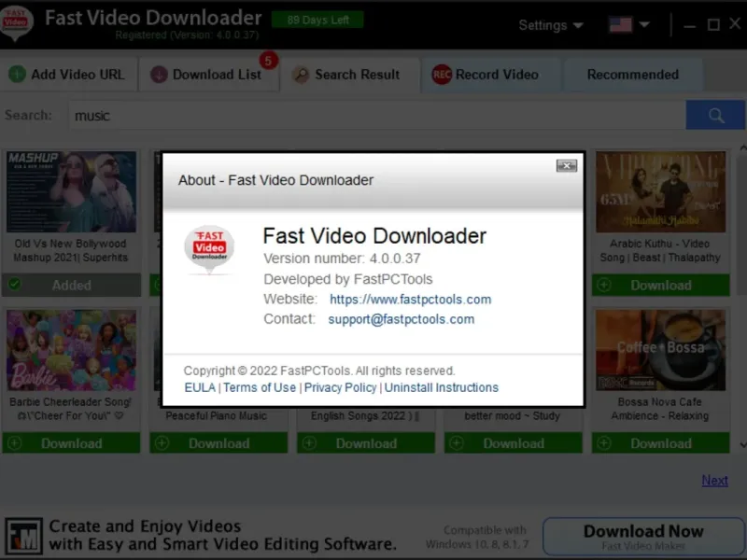
Task: Open the Download List tab
Action: pyautogui.click(x=207, y=75)
